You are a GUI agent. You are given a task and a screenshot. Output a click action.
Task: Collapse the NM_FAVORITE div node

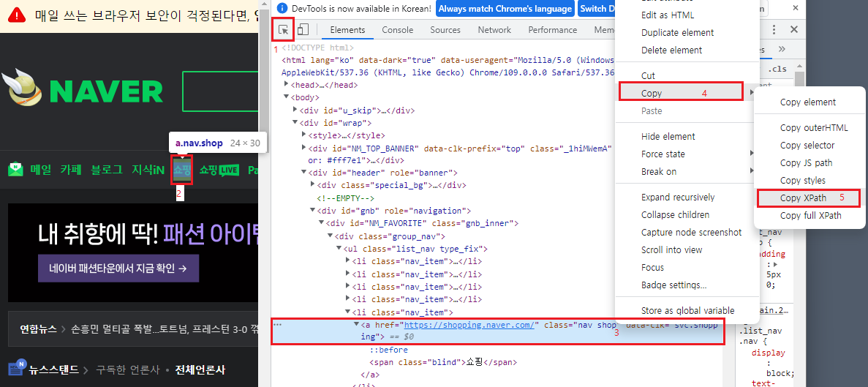coord(322,222)
